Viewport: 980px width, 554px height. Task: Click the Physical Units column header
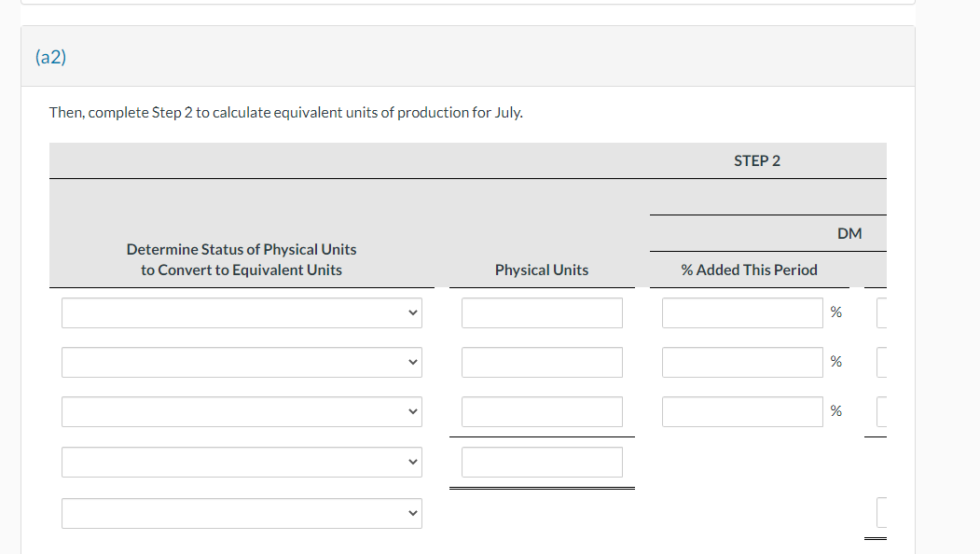pos(542,270)
